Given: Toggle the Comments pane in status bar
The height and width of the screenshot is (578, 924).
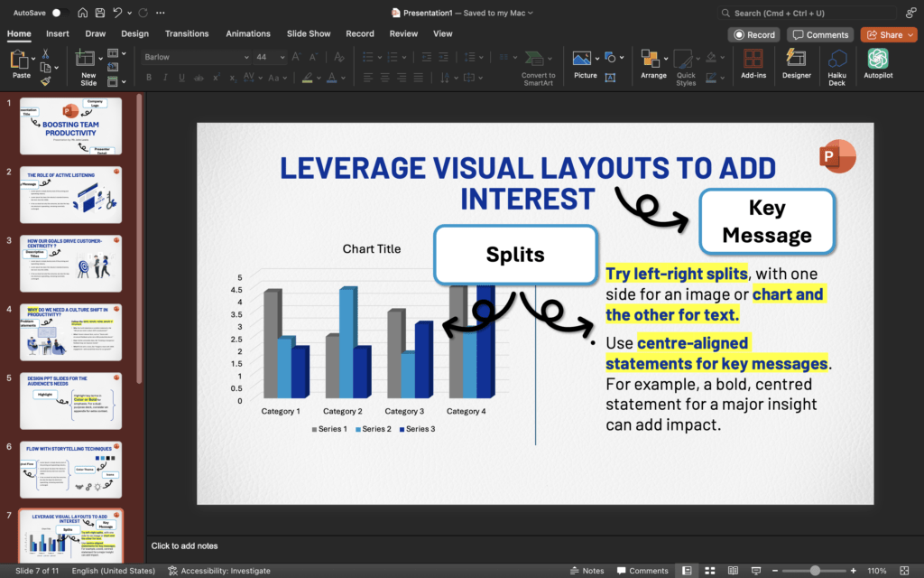Looking at the screenshot, I should click(642, 571).
